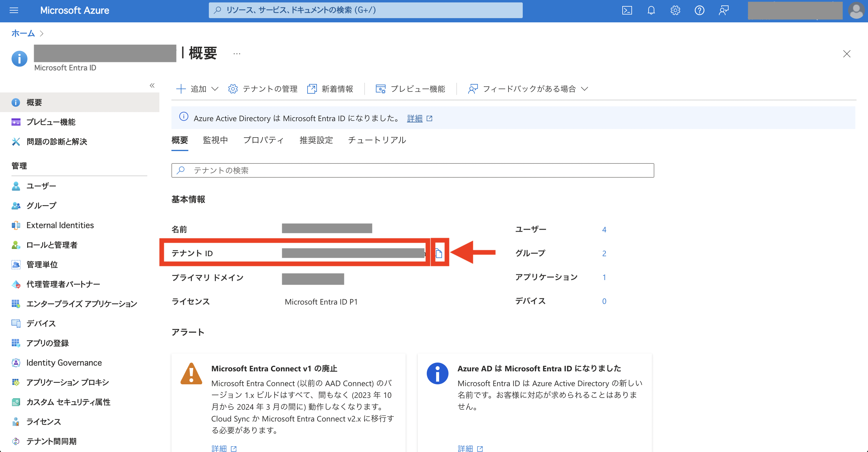The height and width of the screenshot is (452, 868).
Task: Copy the テナント ID to clipboard
Action: pos(439,253)
